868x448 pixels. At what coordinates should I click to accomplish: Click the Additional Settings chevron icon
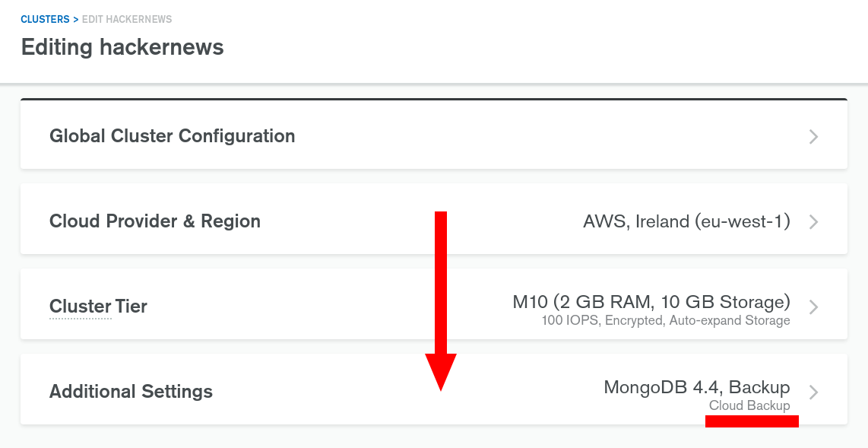[813, 392]
